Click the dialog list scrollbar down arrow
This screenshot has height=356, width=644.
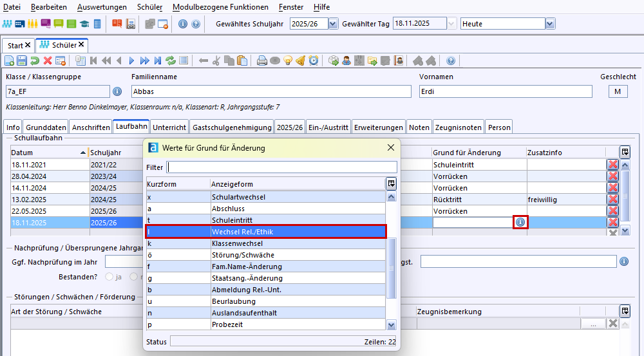pyautogui.click(x=391, y=325)
